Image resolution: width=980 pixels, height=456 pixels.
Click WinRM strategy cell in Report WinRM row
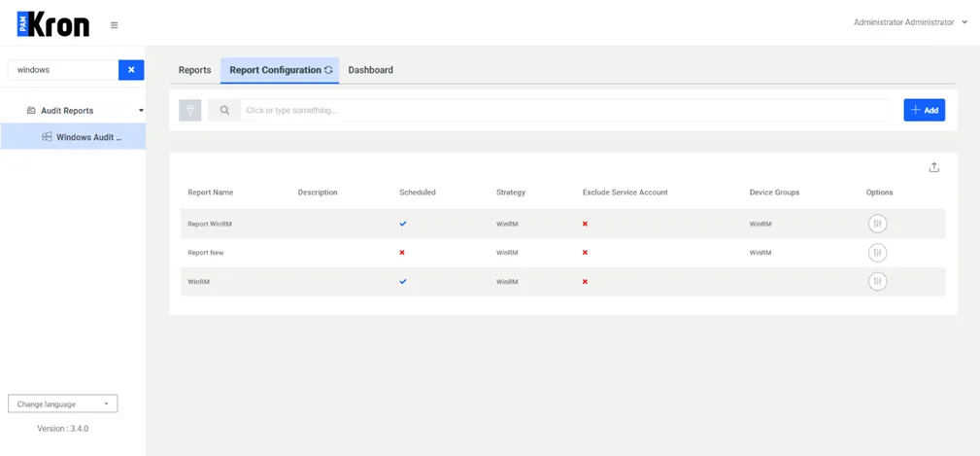tap(507, 224)
